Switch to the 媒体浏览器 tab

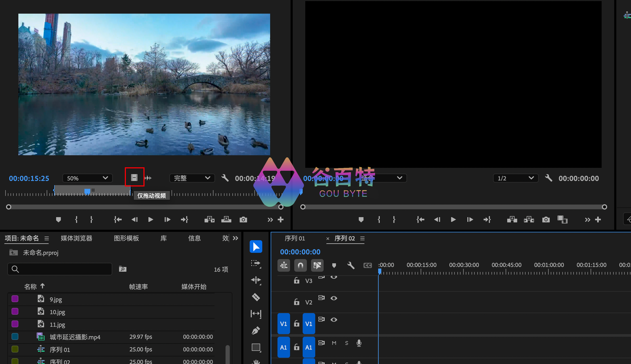tap(76, 238)
